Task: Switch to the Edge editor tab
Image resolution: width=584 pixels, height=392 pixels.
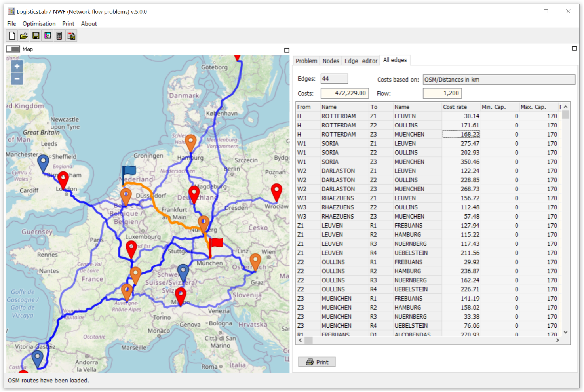Action: pos(361,61)
